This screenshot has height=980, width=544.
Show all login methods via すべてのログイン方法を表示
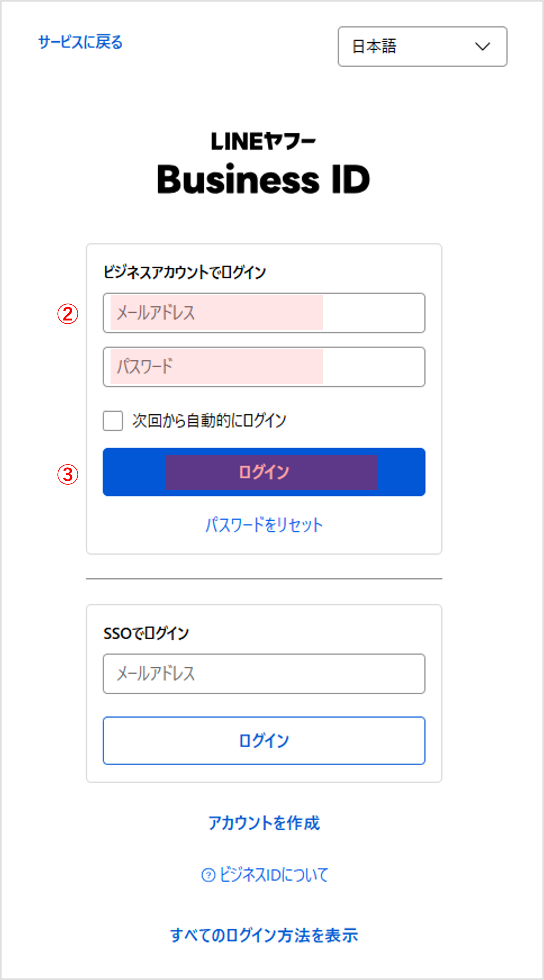[x=264, y=935]
